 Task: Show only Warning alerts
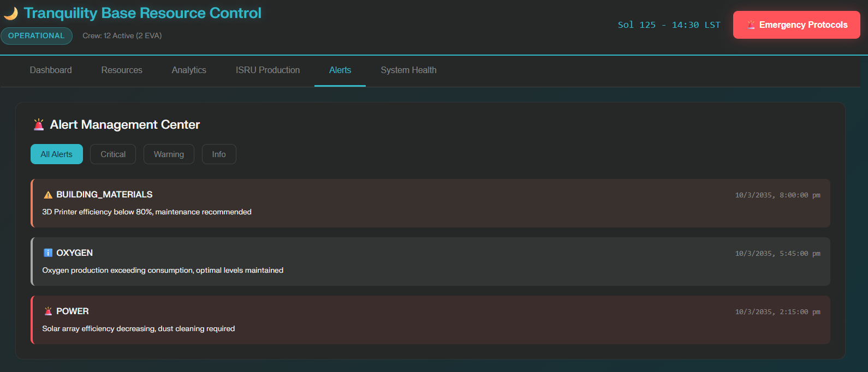click(x=169, y=154)
